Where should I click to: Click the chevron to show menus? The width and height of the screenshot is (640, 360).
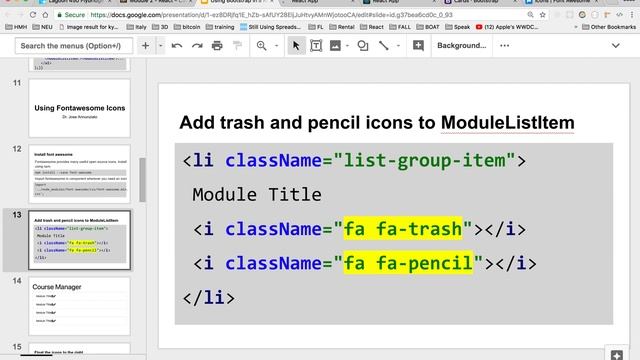pos(616,46)
